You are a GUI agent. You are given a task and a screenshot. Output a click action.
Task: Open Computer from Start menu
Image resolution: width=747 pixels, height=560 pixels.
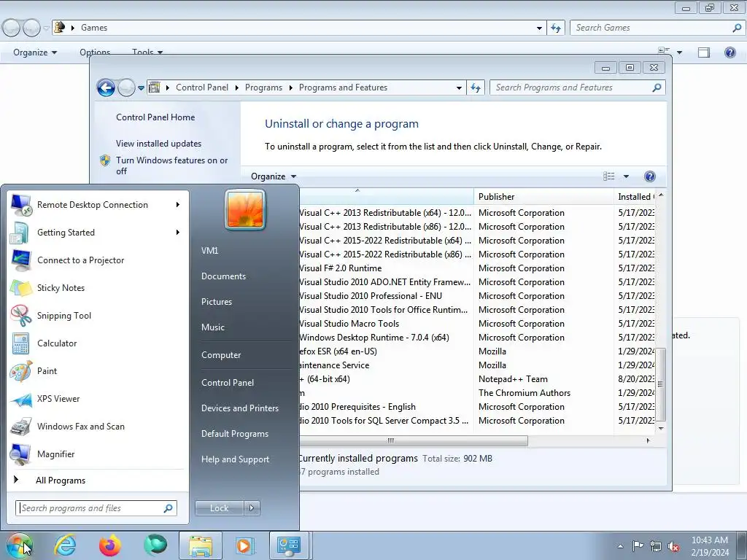tap(221, 355)
